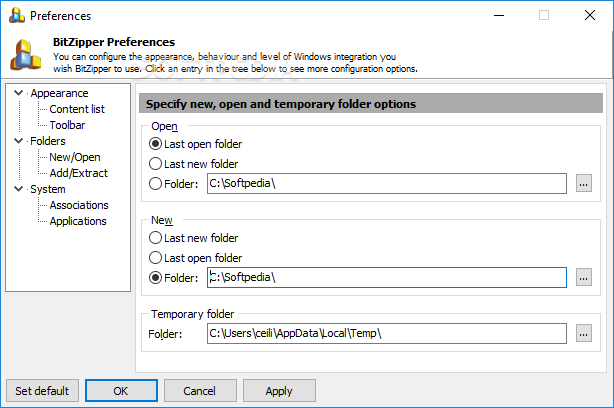Click the Cancel button
The width and height of the screenshot is (614, 408).
pos(200,390)
